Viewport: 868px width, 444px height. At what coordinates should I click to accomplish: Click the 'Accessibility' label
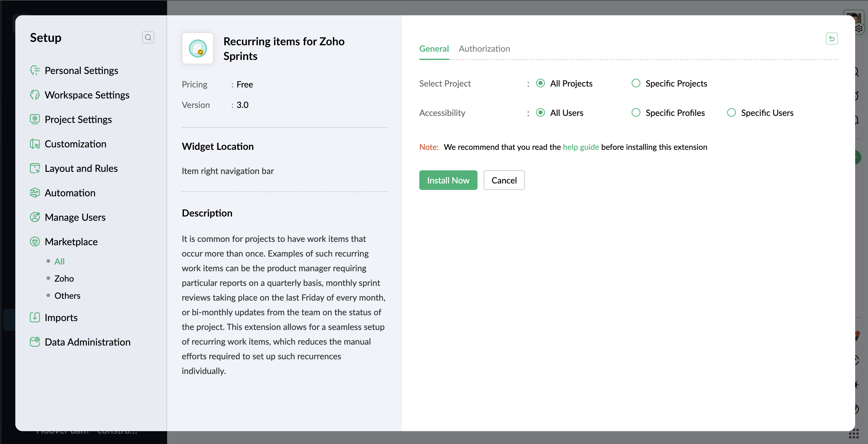coord(442,113)
